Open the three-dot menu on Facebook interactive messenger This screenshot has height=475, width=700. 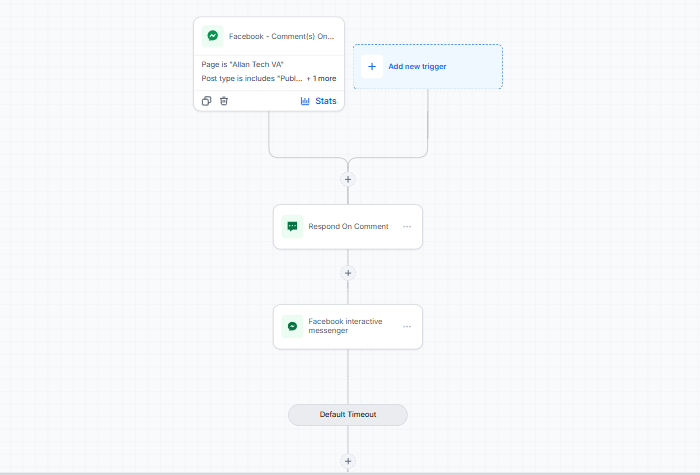[407, 326]
